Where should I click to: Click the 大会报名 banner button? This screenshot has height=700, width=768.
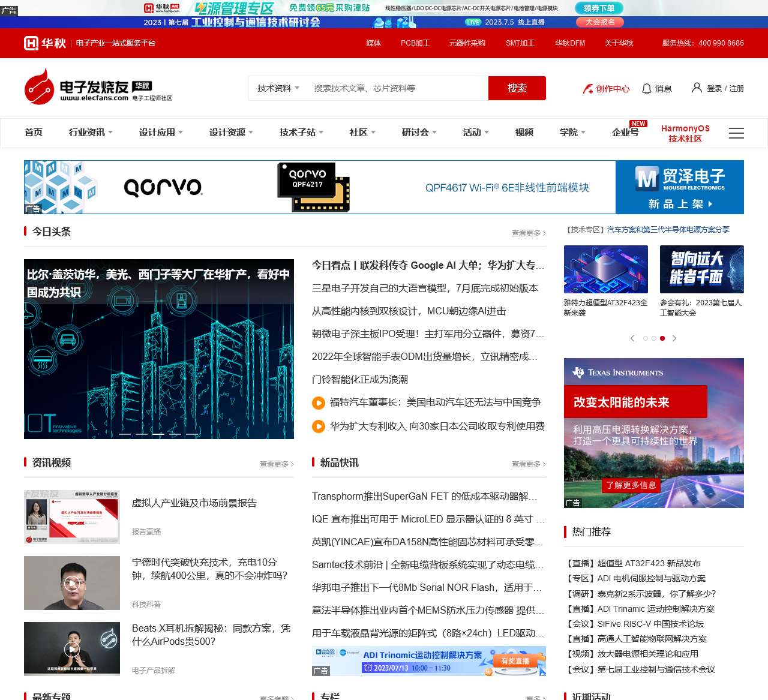(600, 22)
